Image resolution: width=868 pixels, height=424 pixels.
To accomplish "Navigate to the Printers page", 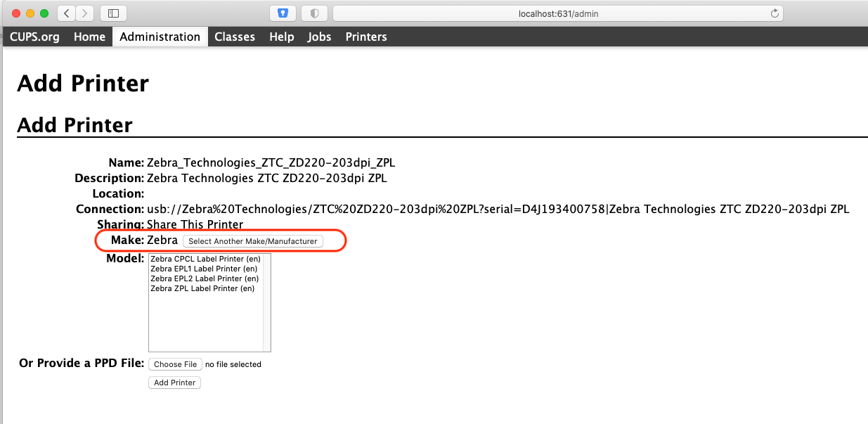I will point(366,37).
